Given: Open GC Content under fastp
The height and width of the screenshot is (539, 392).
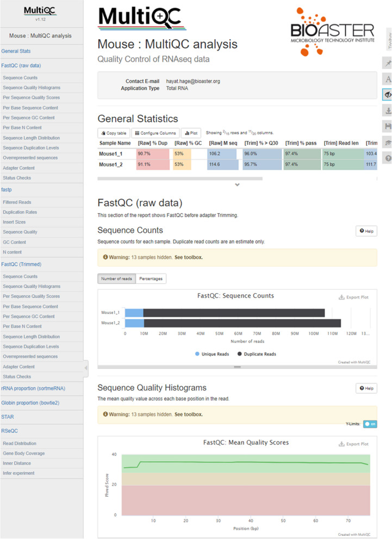Looking at the screenshot, I should click(15, 243).
